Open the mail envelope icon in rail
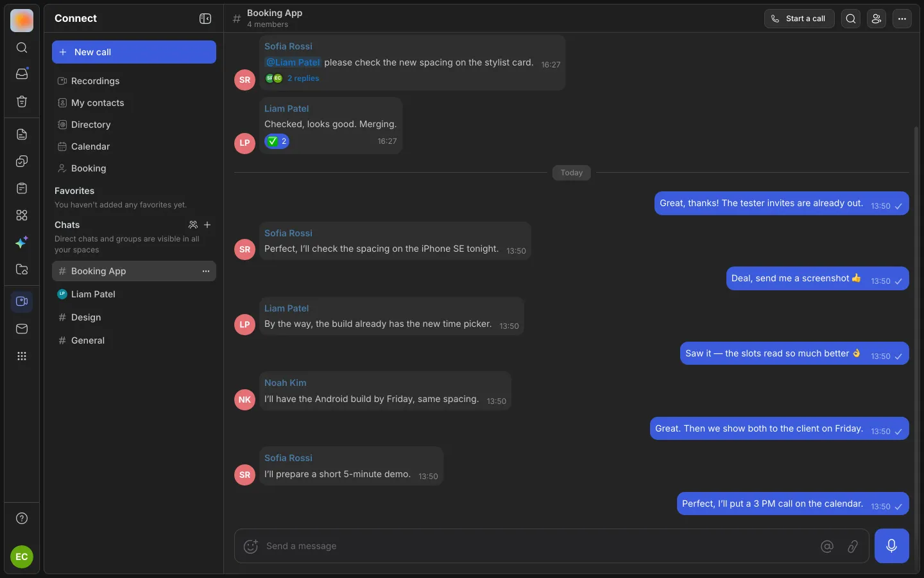This screenshot has height=578, width=924. (22, 329)
